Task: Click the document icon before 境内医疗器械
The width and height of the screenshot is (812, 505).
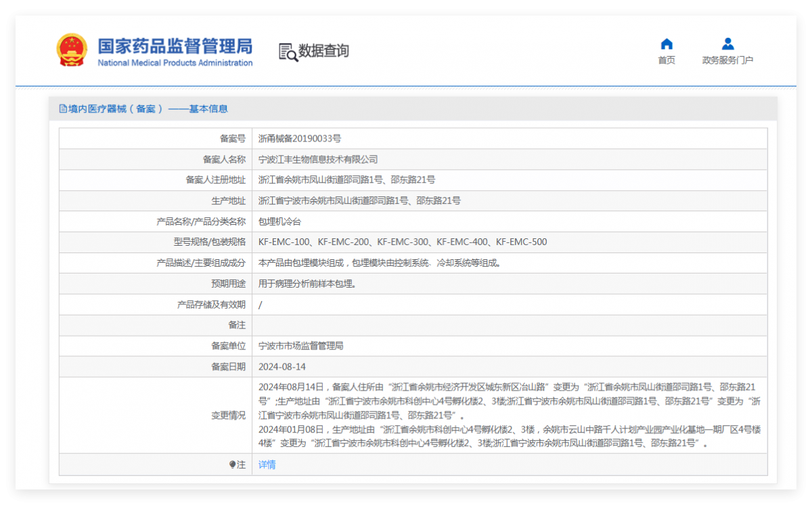Action: [x=63, y=109]
